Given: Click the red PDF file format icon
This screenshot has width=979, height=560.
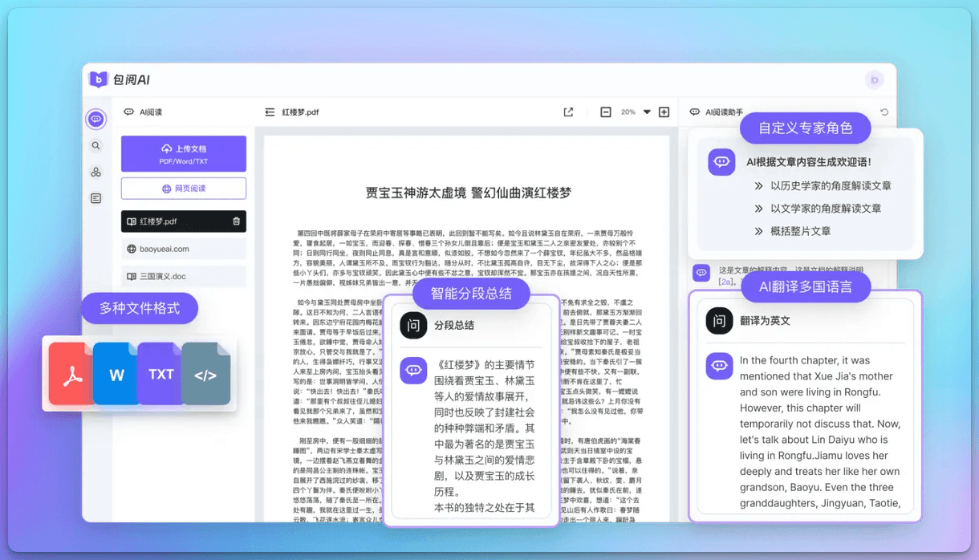Looking at the screenshot, I should [71, 374].
